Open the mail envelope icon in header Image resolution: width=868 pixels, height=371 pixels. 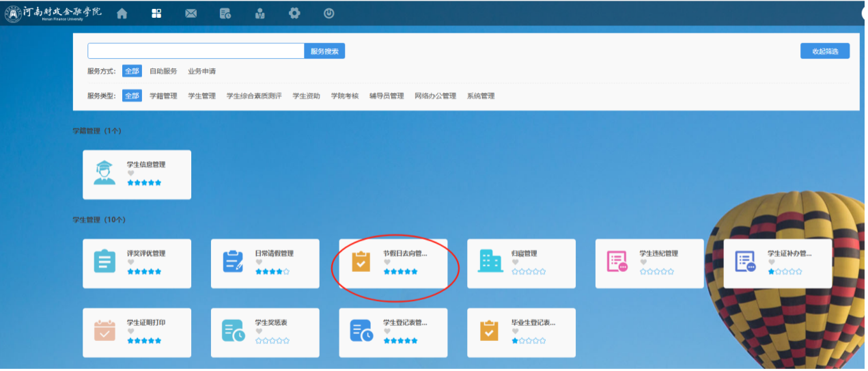click(191, 13)
